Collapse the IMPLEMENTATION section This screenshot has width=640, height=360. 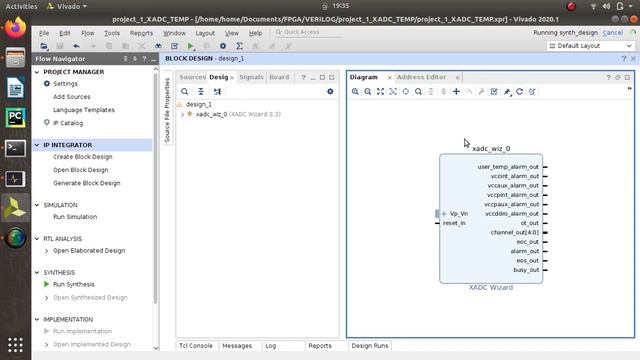coord(37,319)
